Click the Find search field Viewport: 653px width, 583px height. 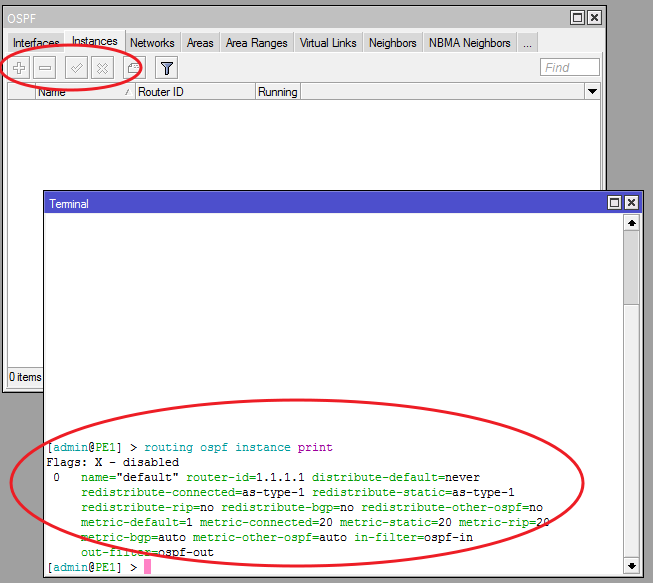pyautogui.click(x=569, y=67)
